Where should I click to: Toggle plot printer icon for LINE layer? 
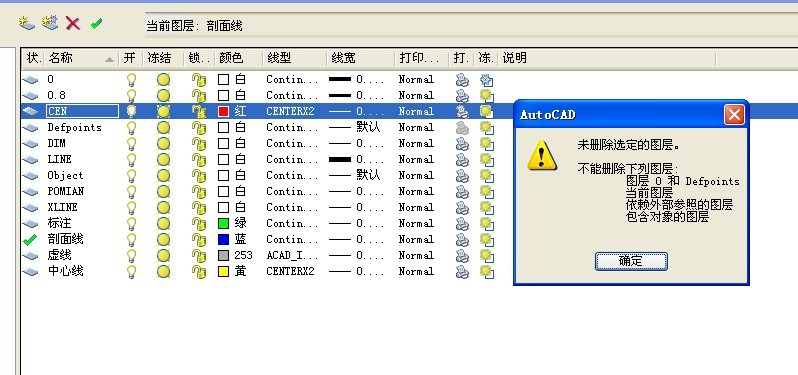[462, 159]
